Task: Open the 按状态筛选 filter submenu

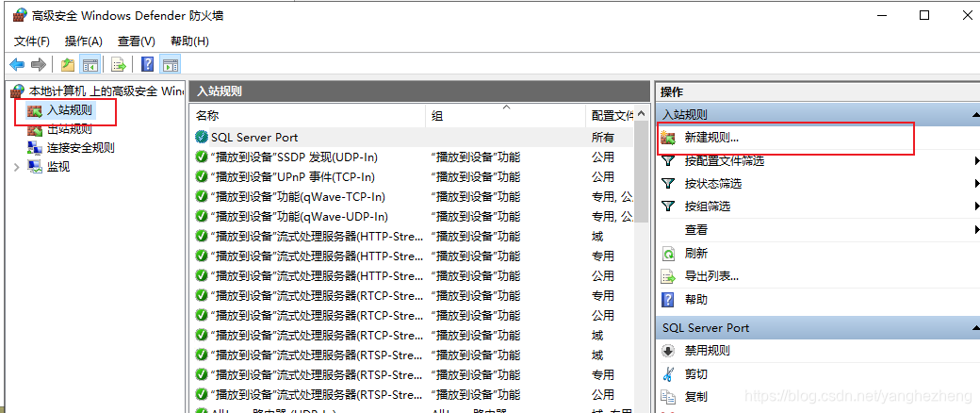Action: point(713,184)
